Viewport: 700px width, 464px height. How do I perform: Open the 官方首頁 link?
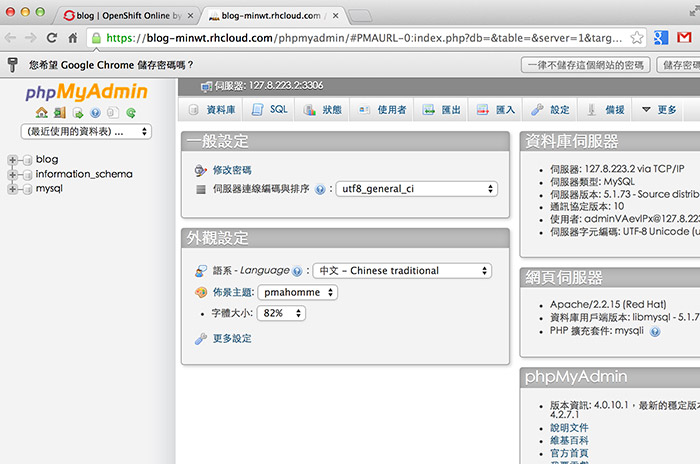click(569, 453)
